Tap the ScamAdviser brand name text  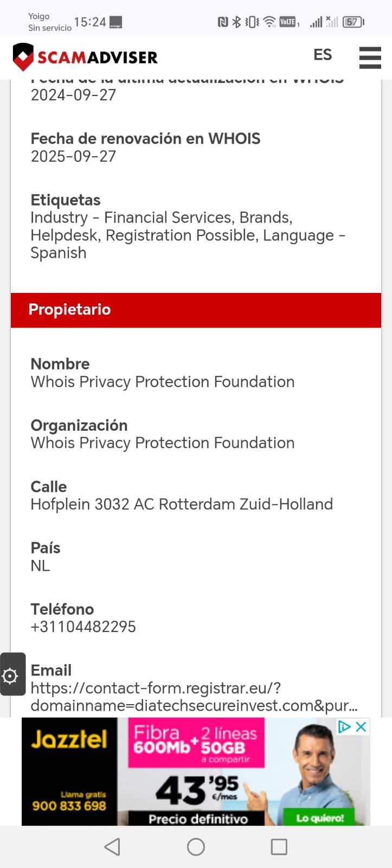coord(98,57)
